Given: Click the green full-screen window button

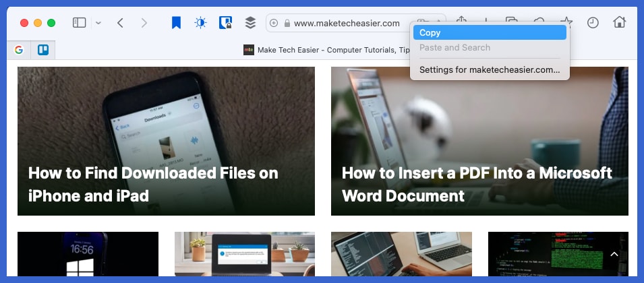Looking at the screenshot, I should pos(51,23).
